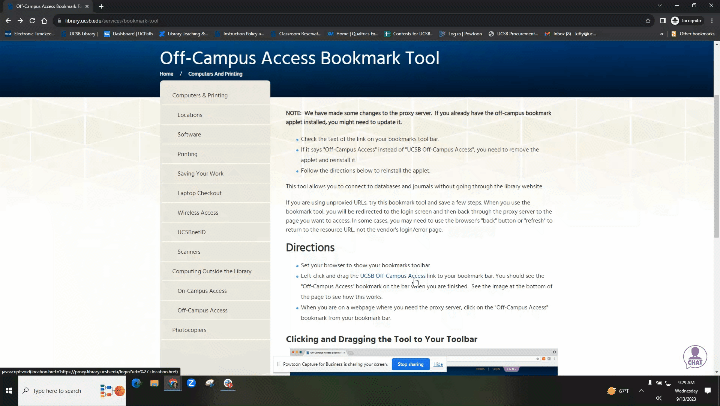Open the Printing sidebar item

[187, 154]
